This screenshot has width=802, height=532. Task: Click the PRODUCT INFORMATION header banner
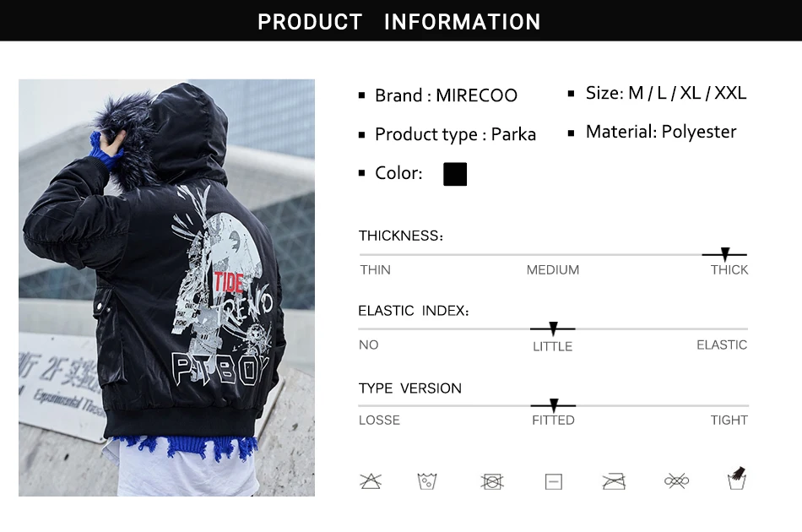(x=401, y=20)
